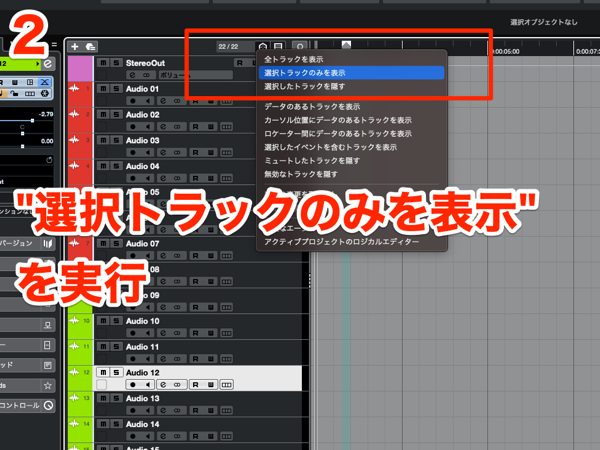Solo the Audio 12 track
This screenshot has height=450, width=600.
pyautogui.click(x=116, y=372)
